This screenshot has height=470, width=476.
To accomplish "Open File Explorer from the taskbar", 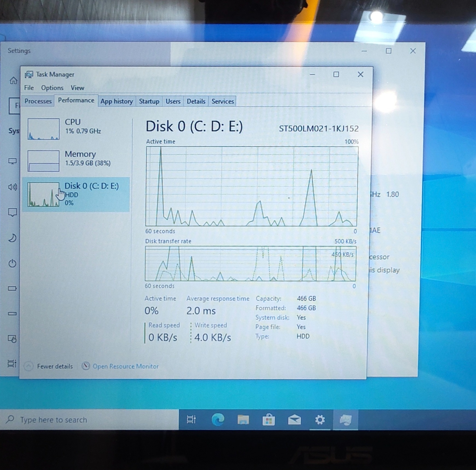I will 243,420.
